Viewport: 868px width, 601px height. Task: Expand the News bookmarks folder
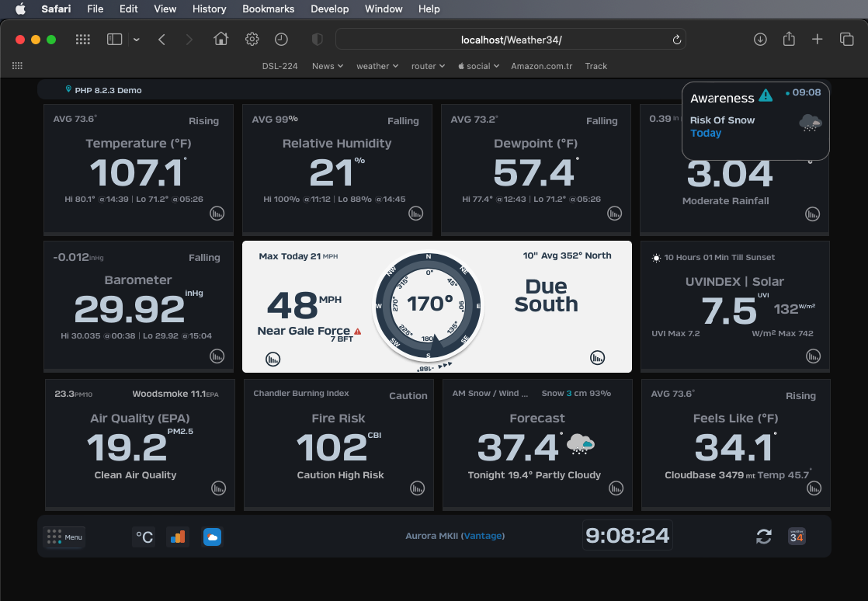click(328, 66)
